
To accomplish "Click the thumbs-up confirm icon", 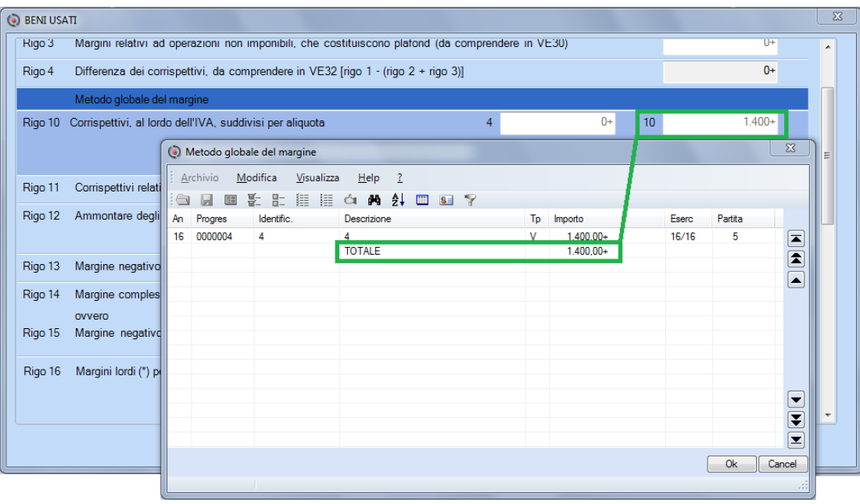I will [x=350, y=200].
